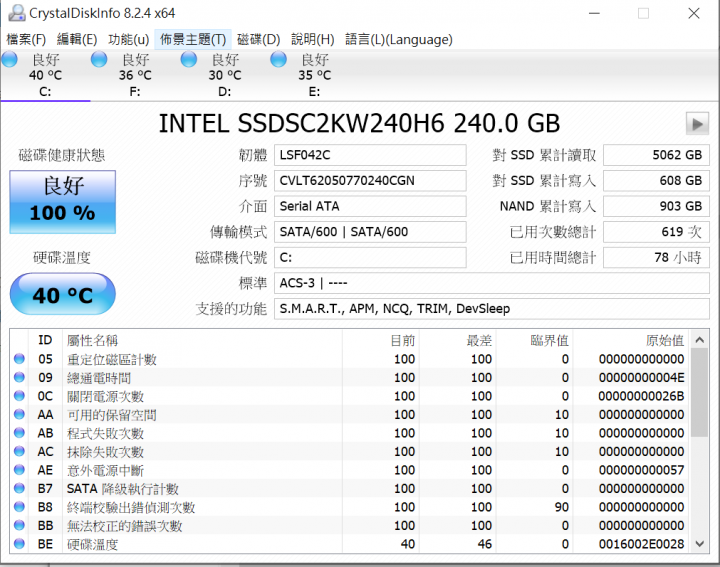Open the 佈景主題(T) menu
Screen dimensions: 720x567
[x=193, y=39]
